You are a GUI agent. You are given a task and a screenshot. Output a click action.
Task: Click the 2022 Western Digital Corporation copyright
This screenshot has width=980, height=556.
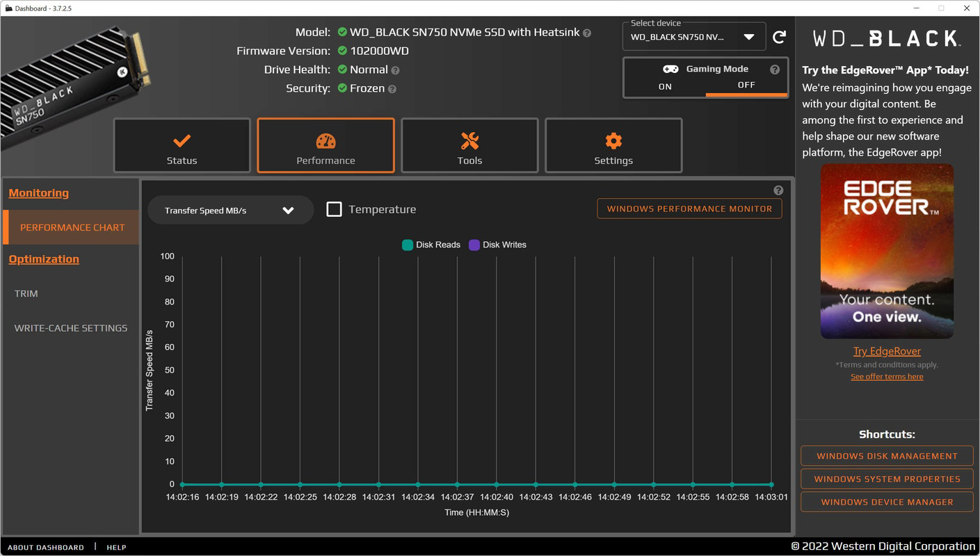point(883,546)
